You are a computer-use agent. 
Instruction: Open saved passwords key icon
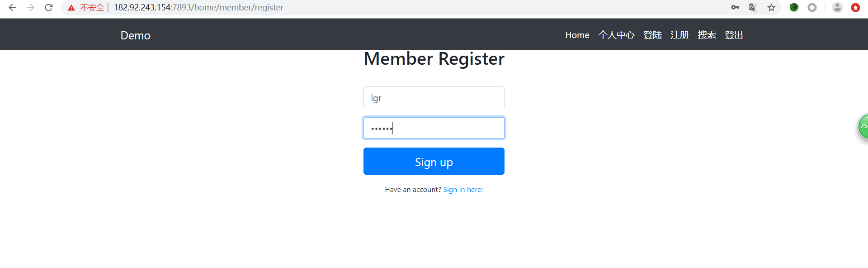click(x=735, y=8)
